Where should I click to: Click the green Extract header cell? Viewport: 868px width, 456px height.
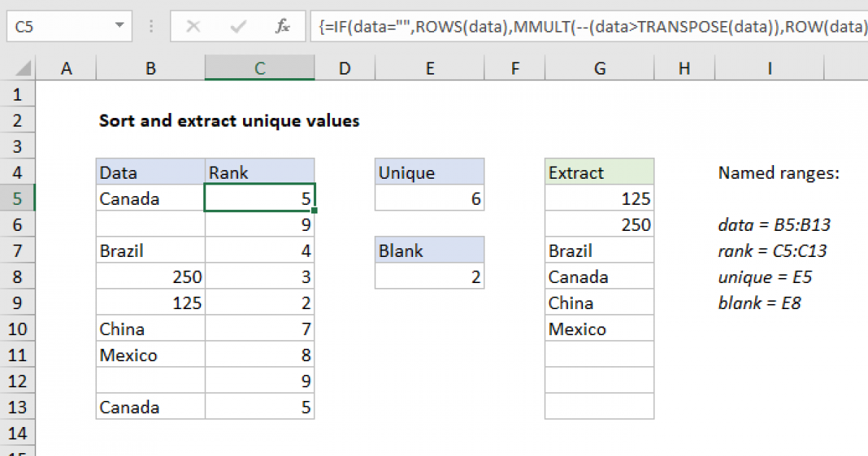click(599, 173)
